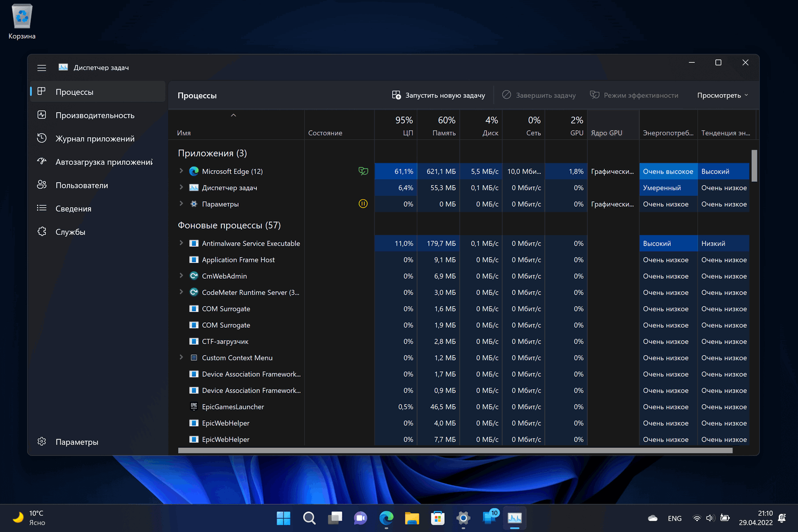
Task: Click Запустить новую задачу button
Action: pyautogui.click(x=438, y=95)
